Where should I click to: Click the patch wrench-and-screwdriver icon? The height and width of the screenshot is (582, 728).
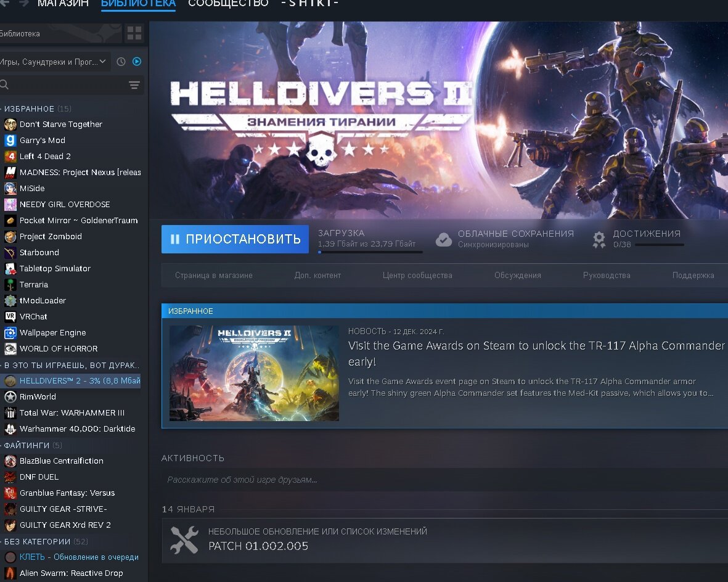pos(184,539)
